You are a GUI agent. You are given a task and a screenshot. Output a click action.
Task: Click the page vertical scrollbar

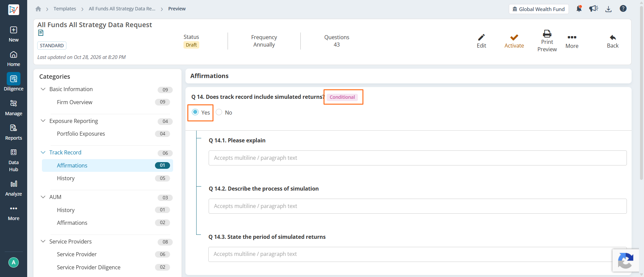[641, 94]
